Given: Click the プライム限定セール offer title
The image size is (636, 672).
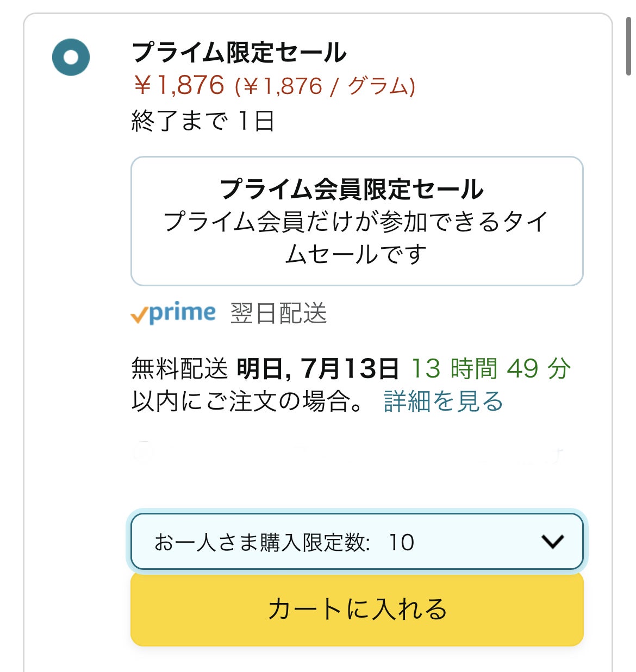Looking at the screenshot, I should (x=239, y=52).
